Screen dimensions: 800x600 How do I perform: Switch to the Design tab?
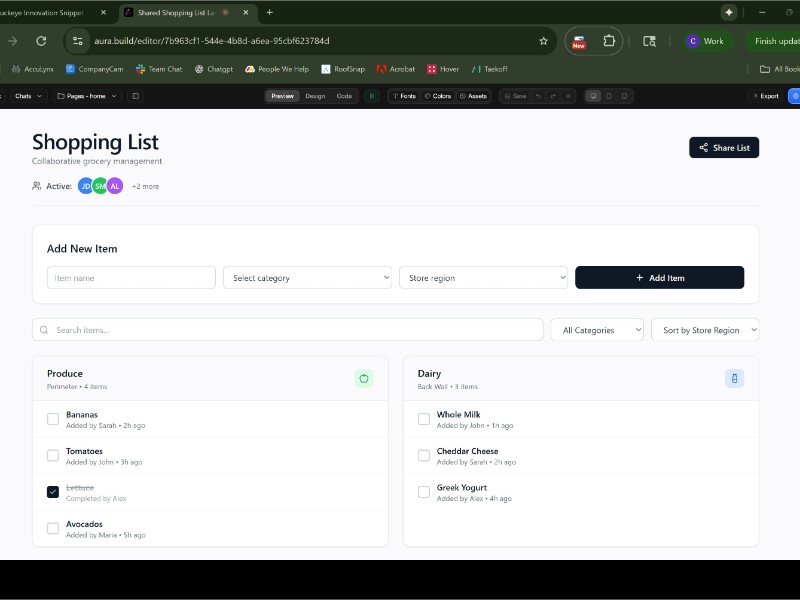[x=315, y=96]
